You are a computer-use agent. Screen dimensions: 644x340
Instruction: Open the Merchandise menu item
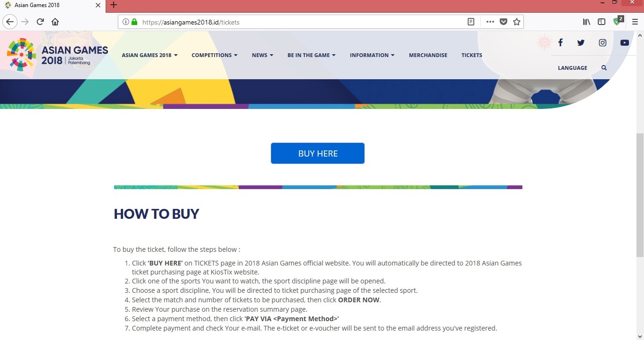coord(428,55)
